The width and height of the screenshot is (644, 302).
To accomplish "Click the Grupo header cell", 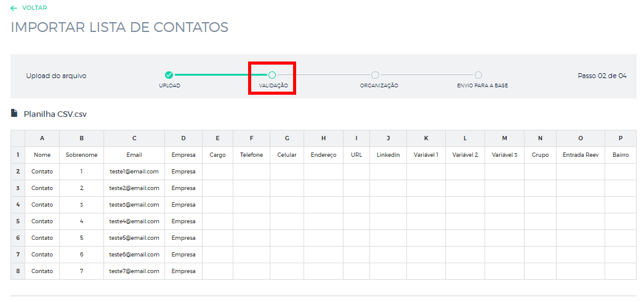I will [x=540, y=155].
